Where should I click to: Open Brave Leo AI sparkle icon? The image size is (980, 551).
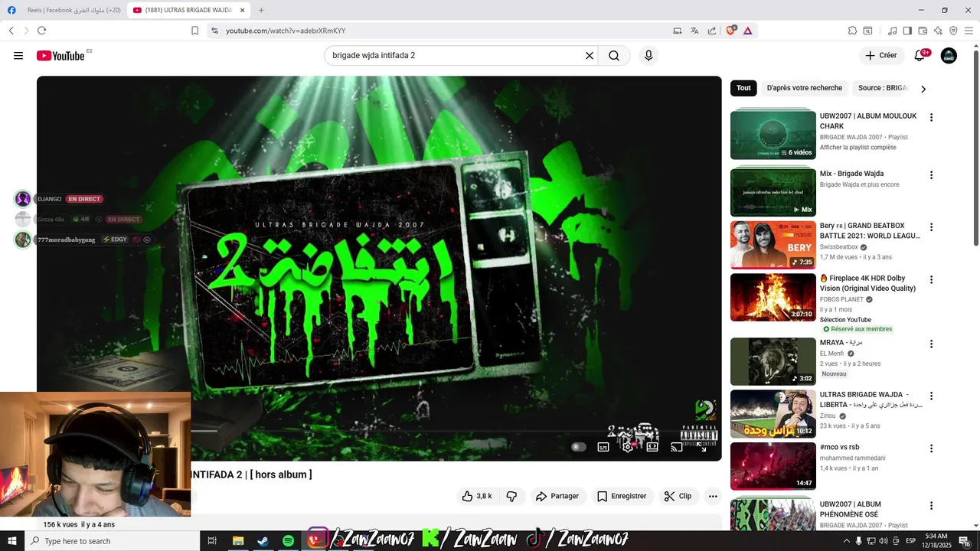click(938, 31)
